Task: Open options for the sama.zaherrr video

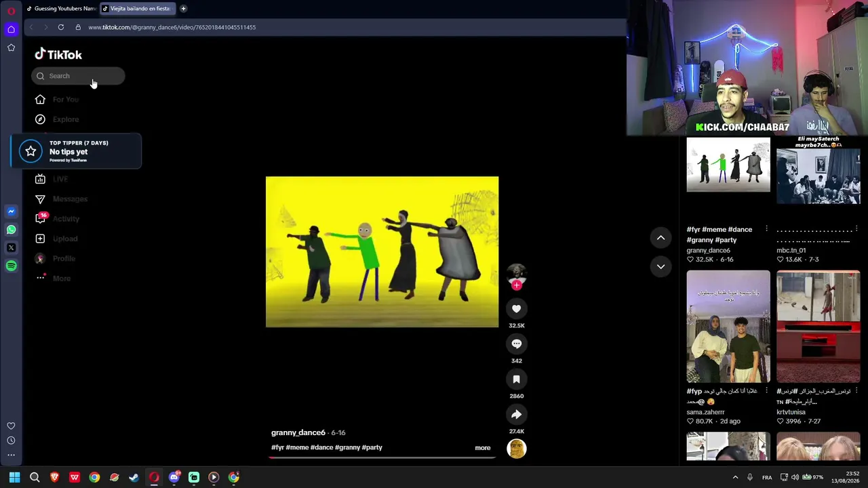Action: pyautogui.click(x=766, y=391)
